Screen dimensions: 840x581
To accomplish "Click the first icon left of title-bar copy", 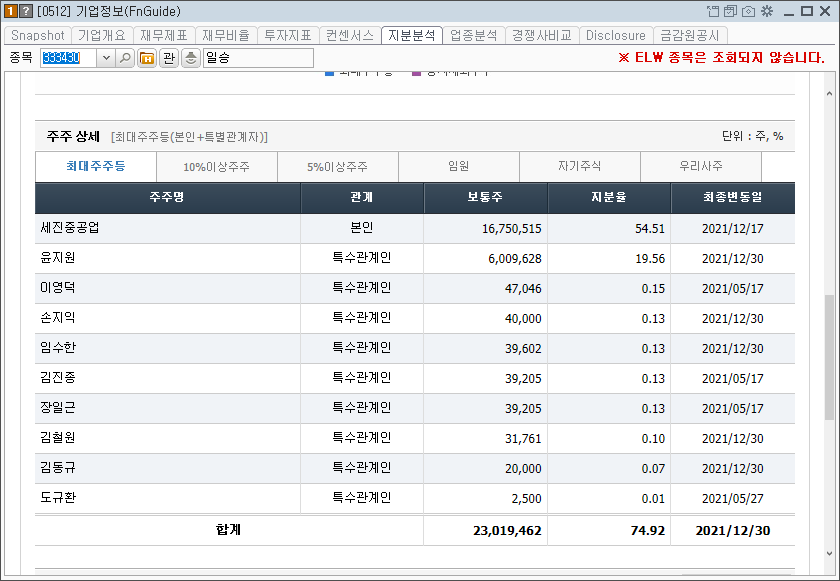I will [712, 11].
